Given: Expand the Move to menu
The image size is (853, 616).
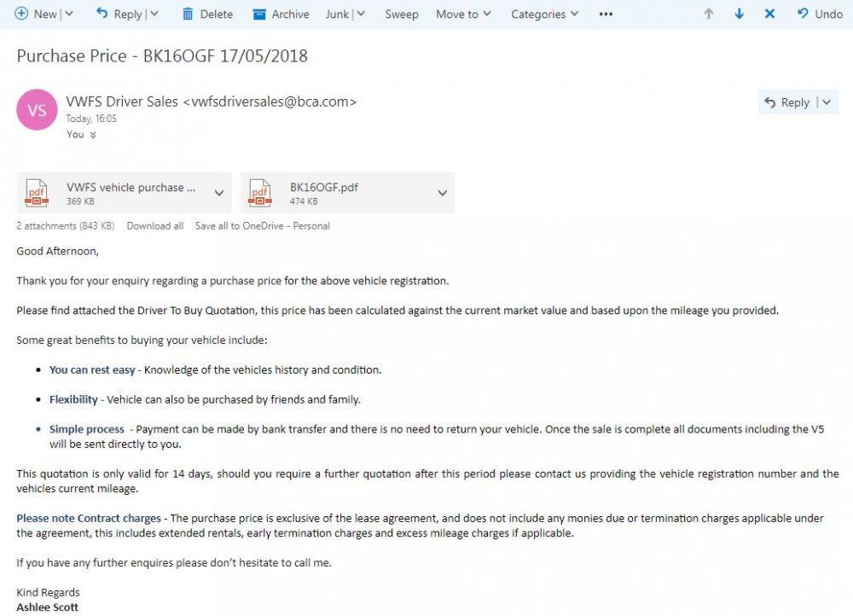Looking at the screenshot, I should point(463,15).
